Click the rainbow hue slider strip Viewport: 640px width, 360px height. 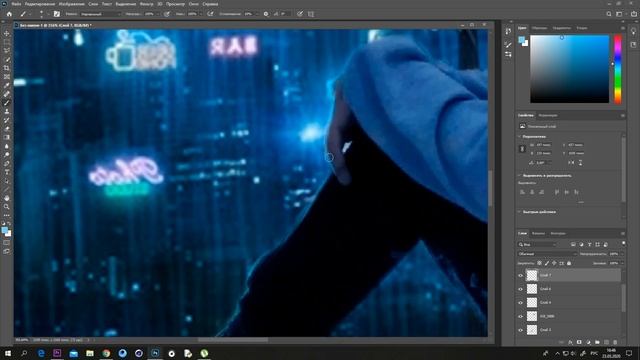pyautogui.click(x=618, y=69)
